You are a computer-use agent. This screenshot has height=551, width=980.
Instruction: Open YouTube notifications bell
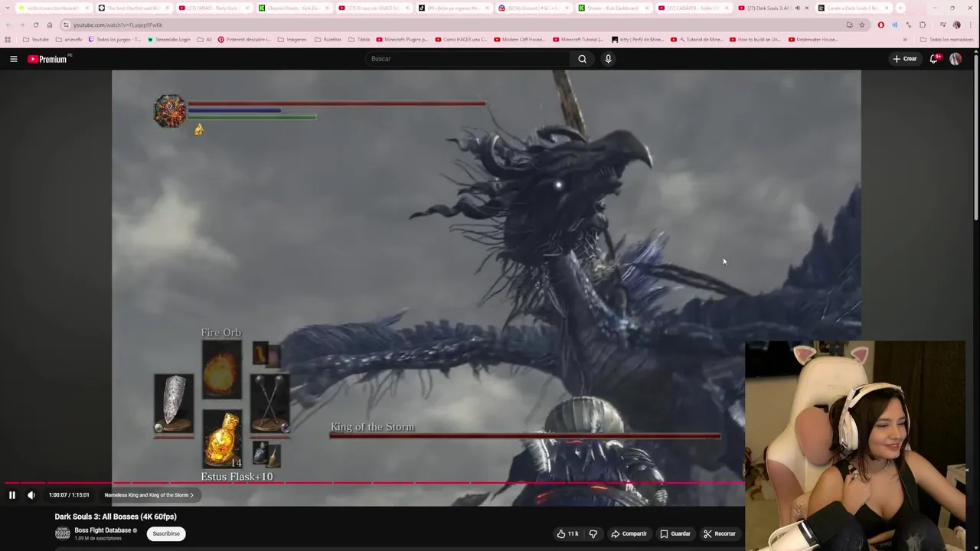pos(934,59)
